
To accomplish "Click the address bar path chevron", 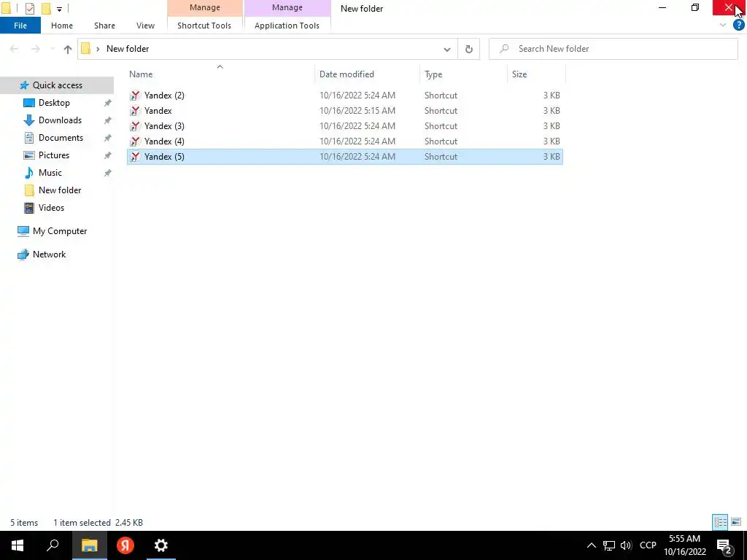I will [98, 49].
